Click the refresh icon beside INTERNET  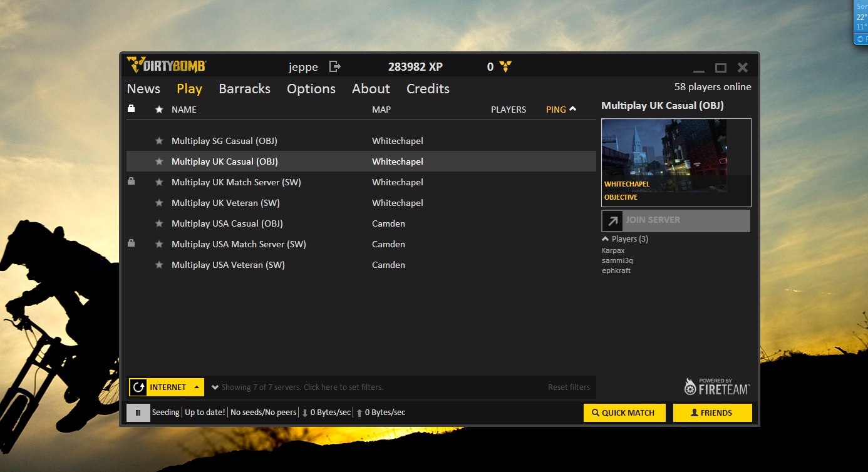(x=138, y=387)
